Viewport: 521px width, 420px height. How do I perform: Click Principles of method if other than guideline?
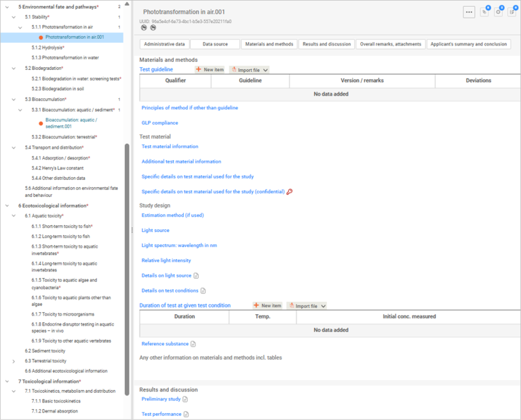(x=190, y=108)
